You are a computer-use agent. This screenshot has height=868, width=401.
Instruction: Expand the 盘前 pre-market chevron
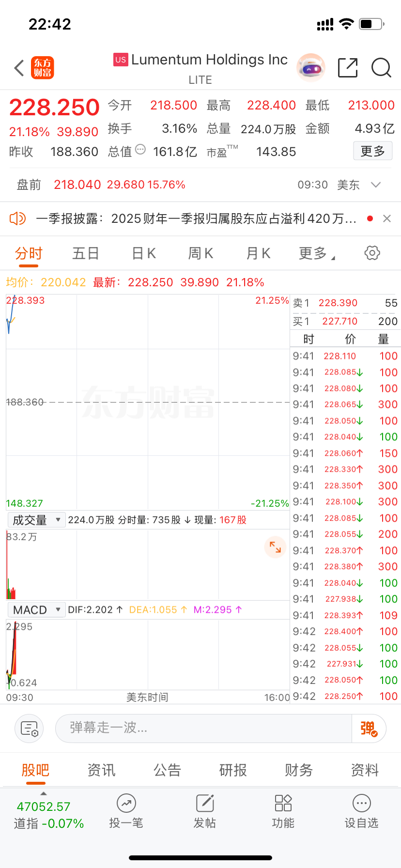tap(376, 185)
